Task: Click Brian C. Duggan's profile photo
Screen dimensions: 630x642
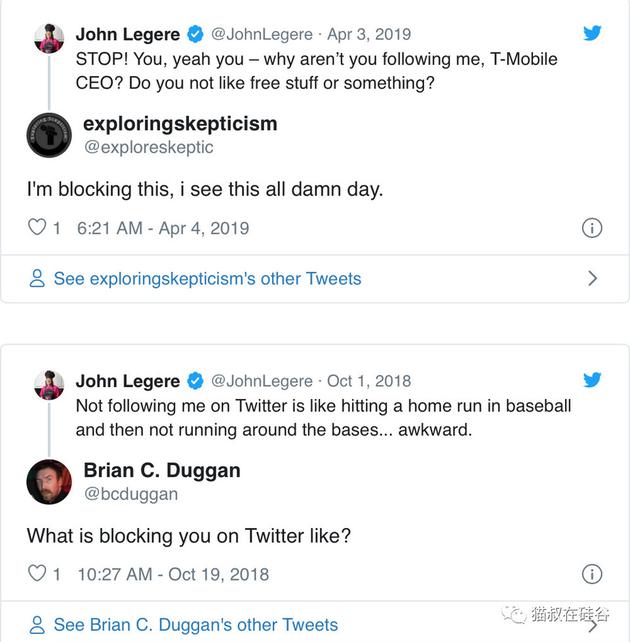Action: point(49,481)
